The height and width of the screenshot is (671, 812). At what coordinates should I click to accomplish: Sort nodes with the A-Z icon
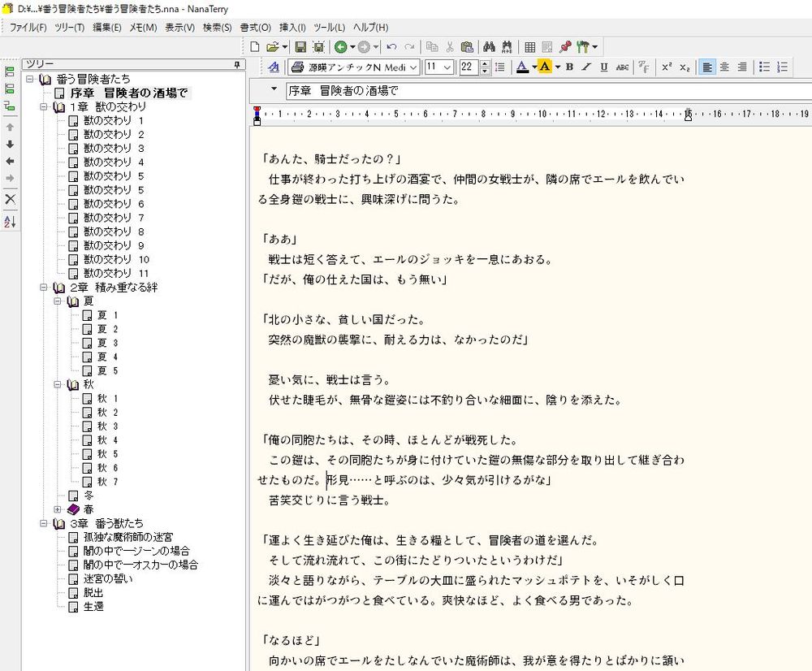tap(10, 222)
